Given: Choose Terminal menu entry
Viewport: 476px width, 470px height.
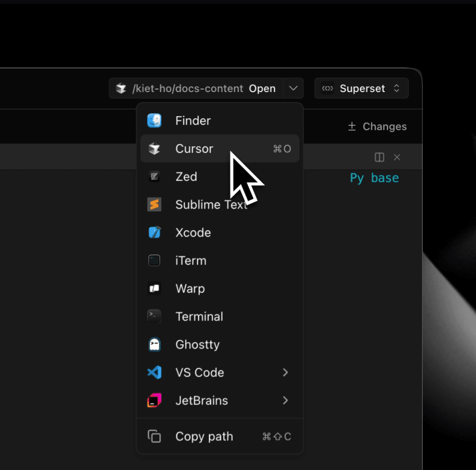Looking at the screenshot, I should 220,316.
